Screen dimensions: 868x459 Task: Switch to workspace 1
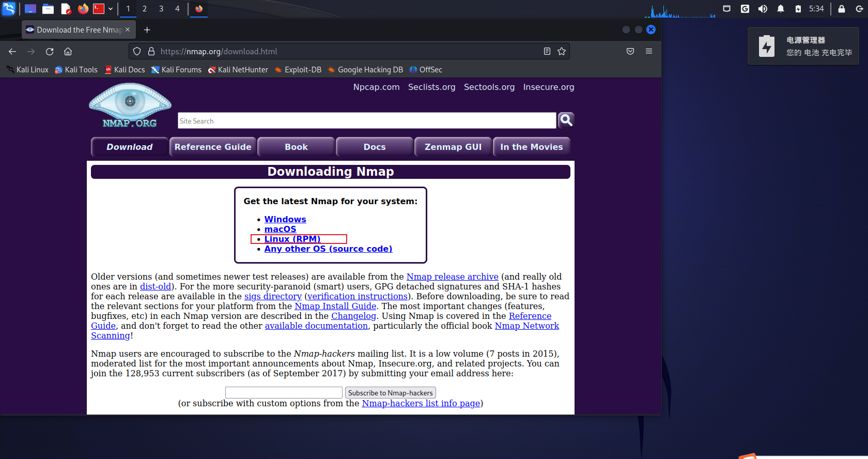128,9
